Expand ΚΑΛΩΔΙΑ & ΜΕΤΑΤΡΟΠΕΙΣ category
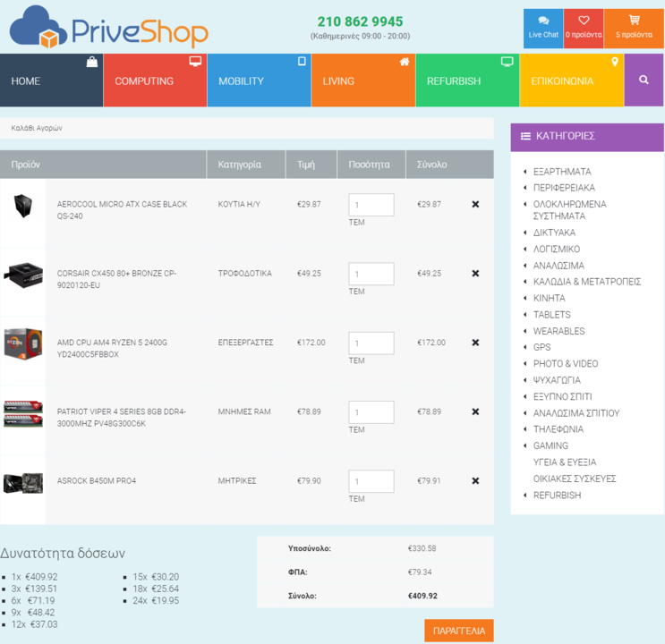Image resolution: width=665 pixels, height=644 pixels. pyautogui.click(x=586, y=282)
